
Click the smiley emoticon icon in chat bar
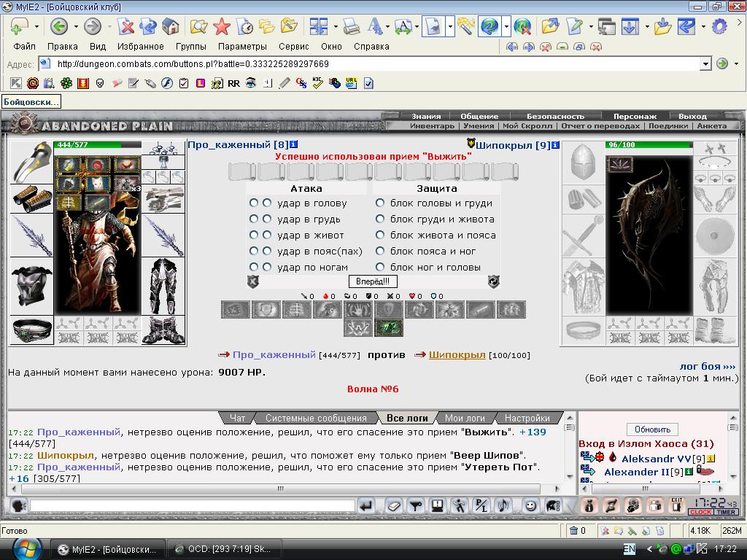pyautogui.click(x=530, y=506)
